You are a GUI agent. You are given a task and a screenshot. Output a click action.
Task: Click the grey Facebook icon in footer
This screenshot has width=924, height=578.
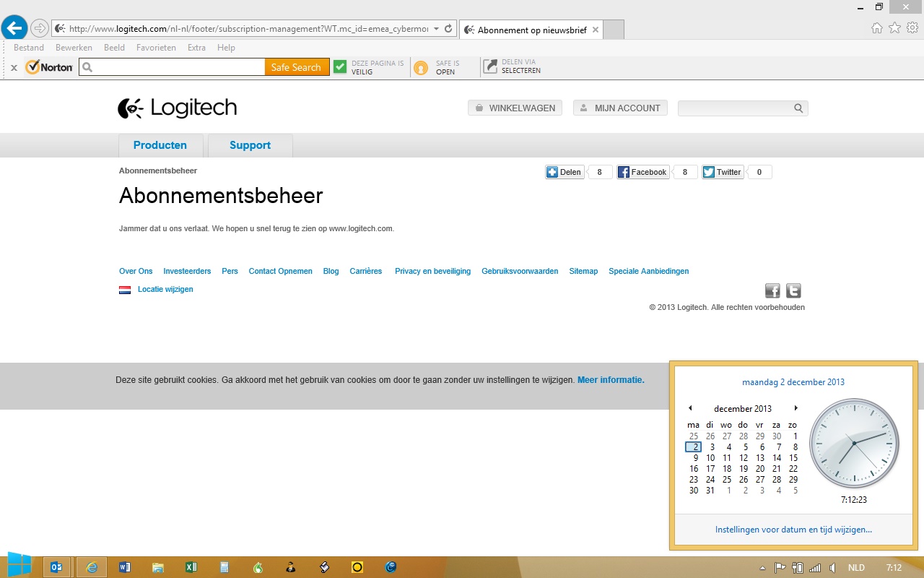[772, 290]
